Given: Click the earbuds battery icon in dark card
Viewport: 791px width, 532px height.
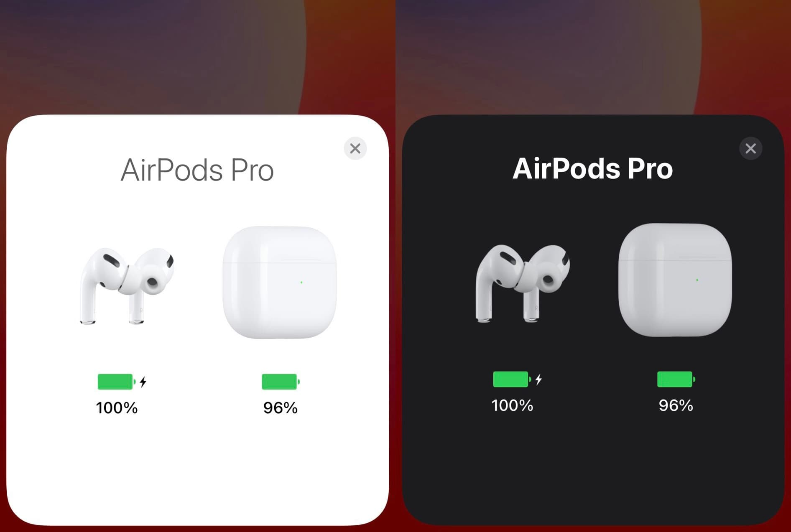Looking at the screenshot, I should pos(512,379).
